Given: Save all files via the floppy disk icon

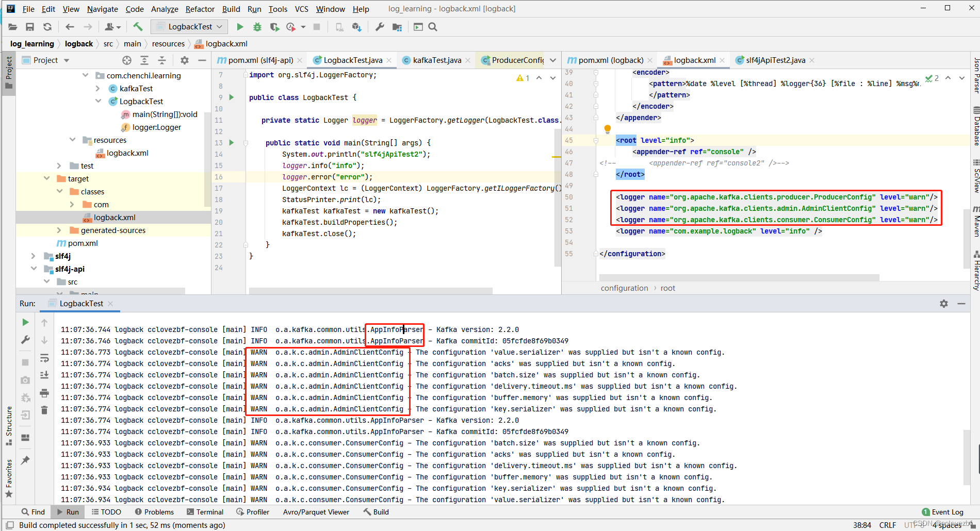Looking at the screenshot, I should [30, 26].
